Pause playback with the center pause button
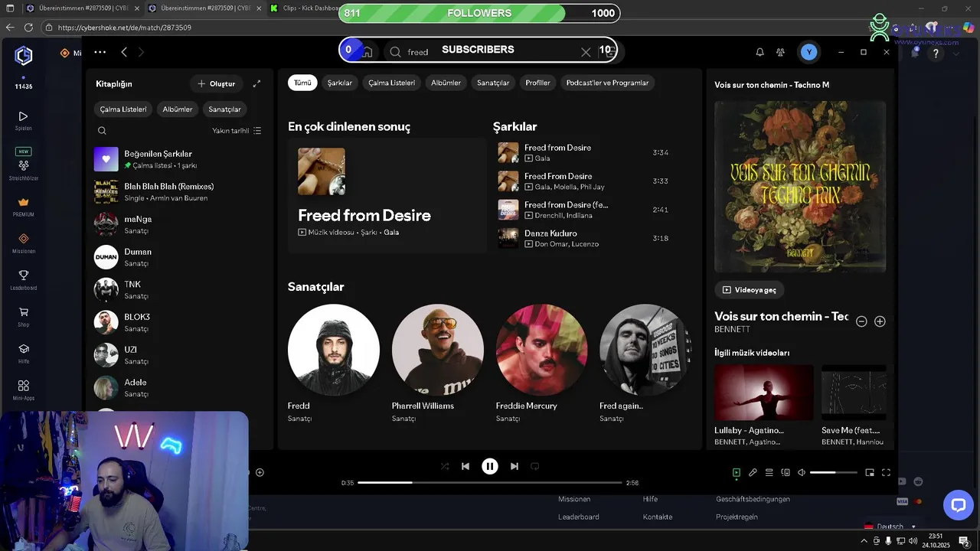980x551 pixels. point(489,466)
